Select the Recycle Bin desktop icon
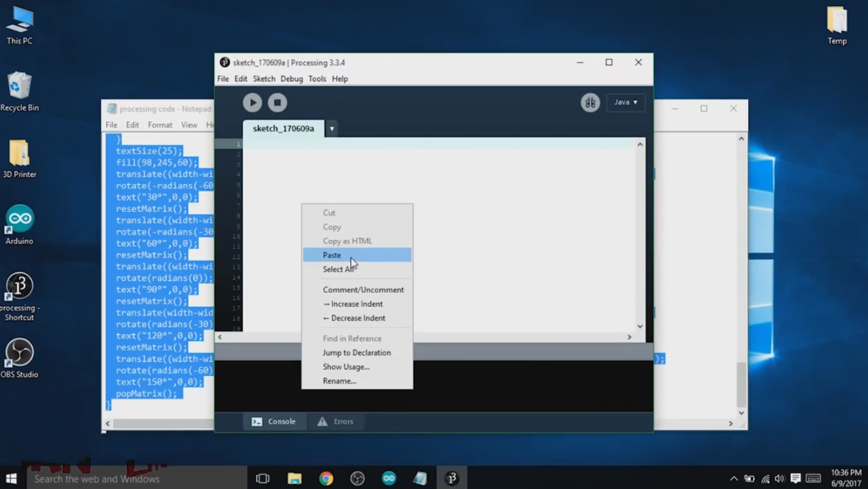 tap(20, 92)
